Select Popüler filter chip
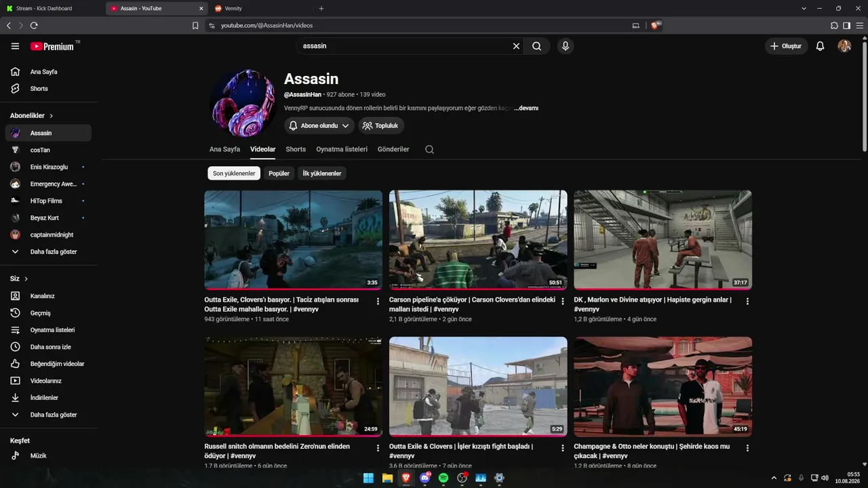The width and height of the screenshot is (868, 488). [x=279, y=174]
